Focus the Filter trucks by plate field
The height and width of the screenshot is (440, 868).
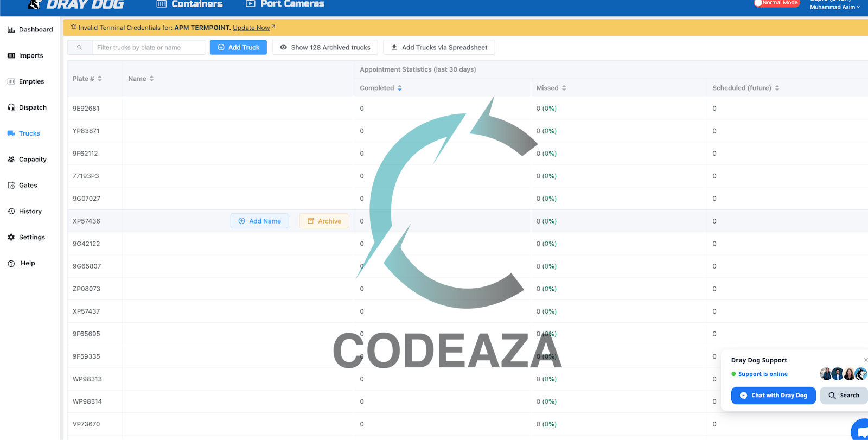[x=149, y=48]
